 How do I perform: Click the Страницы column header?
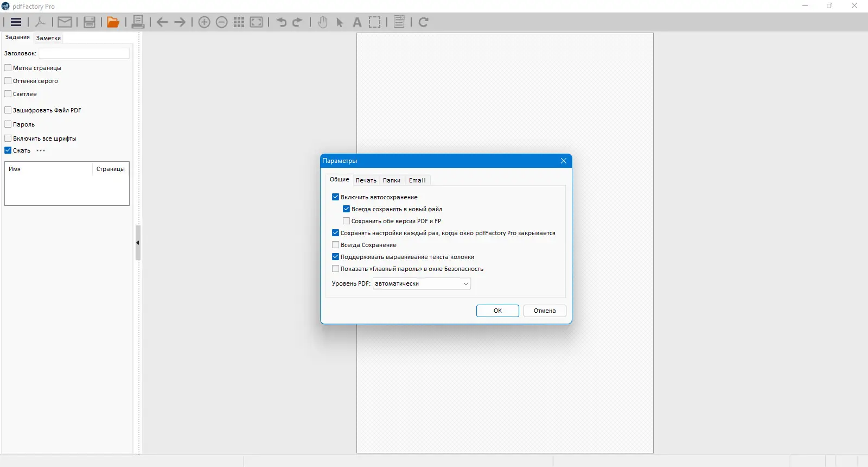111,169
